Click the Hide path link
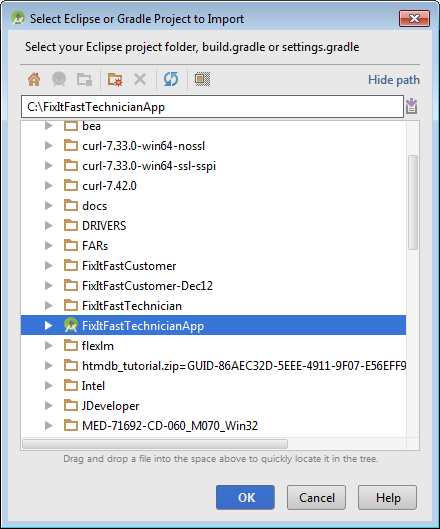This screenshot has width=440, height=529. click(x=394, y=80)
